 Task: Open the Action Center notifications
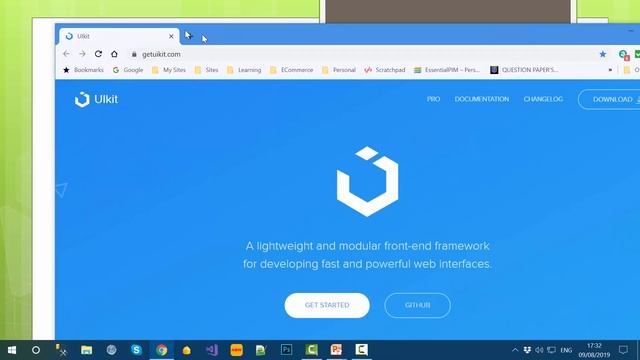pos(623,350)
